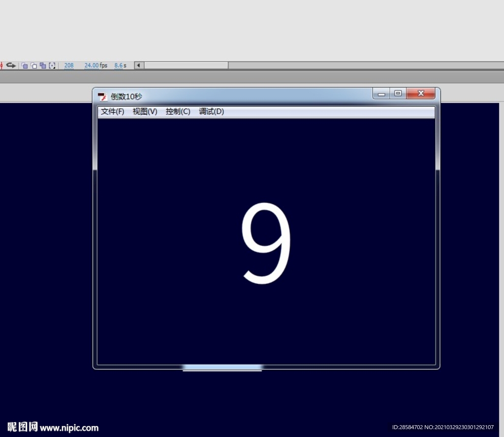This screenshot has height=437, width=504.
Task: Minimize the 倒数10秒 player window
Action: (381, 93)
